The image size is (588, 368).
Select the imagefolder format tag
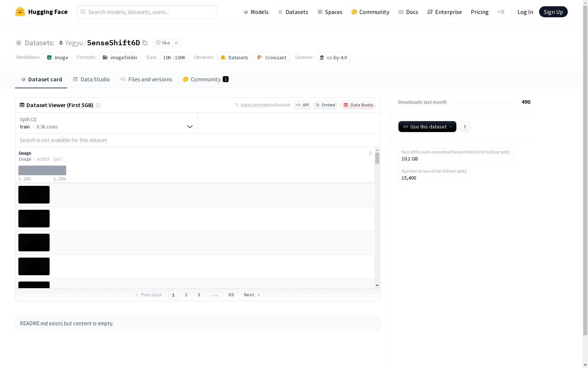tap(120, 57)
